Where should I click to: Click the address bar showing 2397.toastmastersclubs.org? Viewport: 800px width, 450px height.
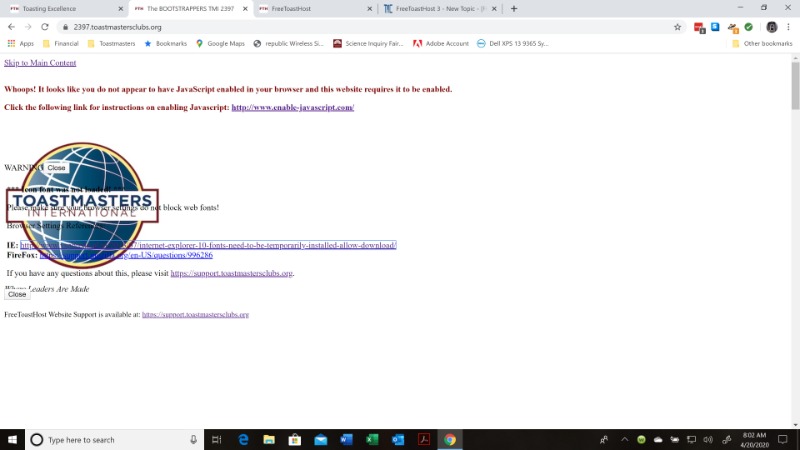coord(300,27)
